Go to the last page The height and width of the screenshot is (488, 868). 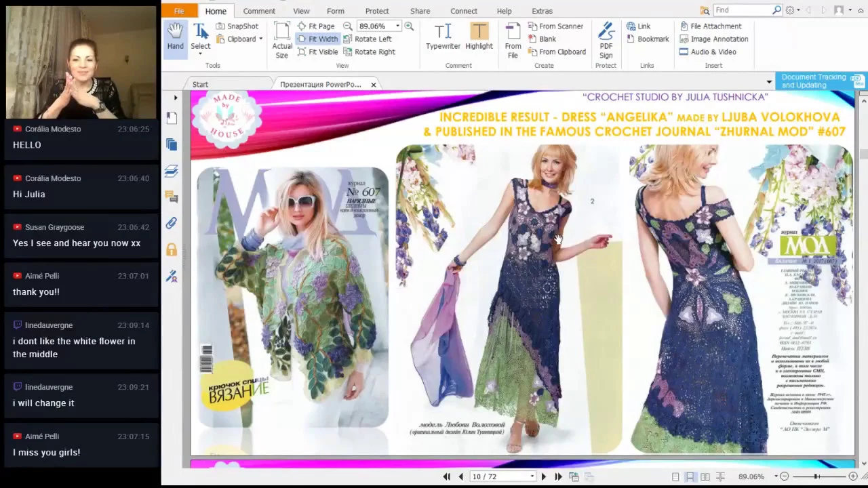(558, 476)
